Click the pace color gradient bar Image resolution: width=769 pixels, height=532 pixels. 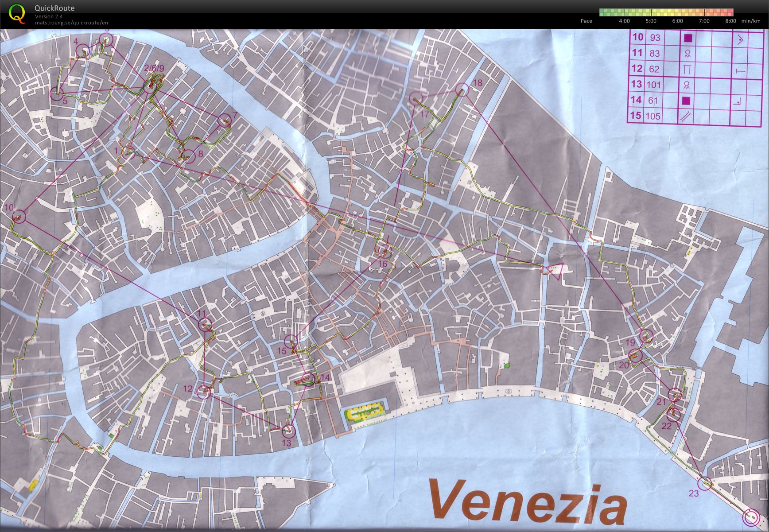[666, 12]
